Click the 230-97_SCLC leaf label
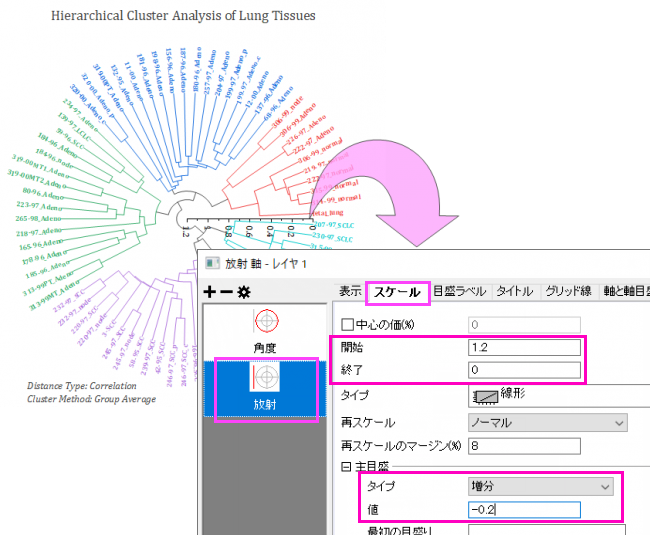The width and height of the screenshot is (650, 535). click(x=332, y=237)
